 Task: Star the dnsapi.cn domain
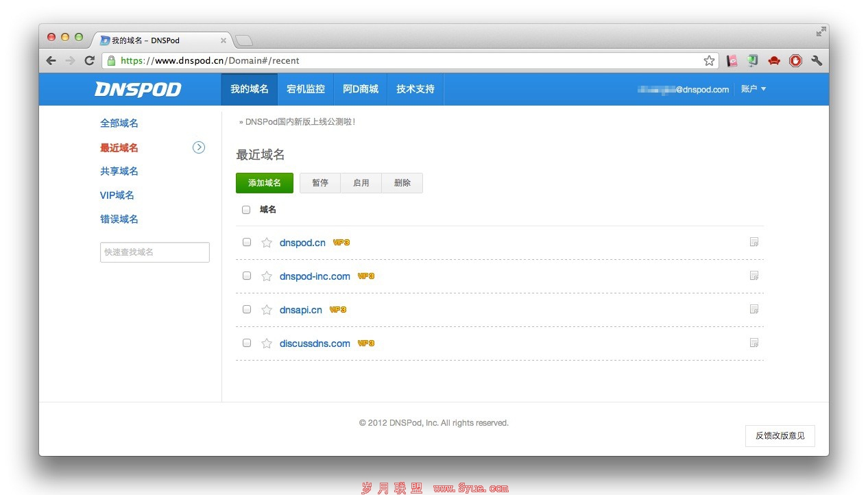coord(267,310)
